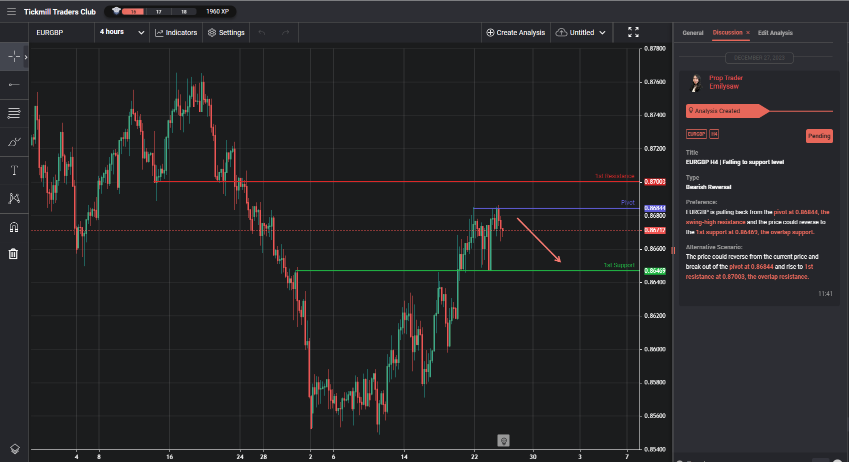This screenshot has width=849, height=464.
Task: Open the Emilysaw trader name link
Action: click(x=724, y=87)
